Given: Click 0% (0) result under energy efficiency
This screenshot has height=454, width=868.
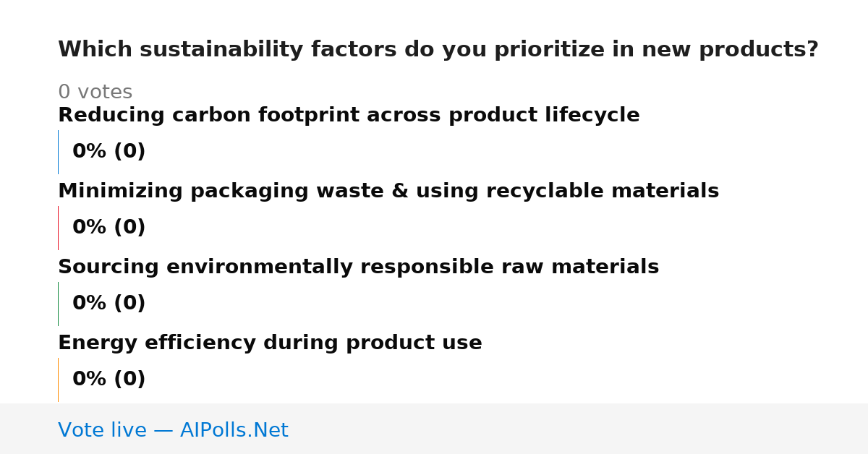Looking at the screenshot, I should coord(109,380).
